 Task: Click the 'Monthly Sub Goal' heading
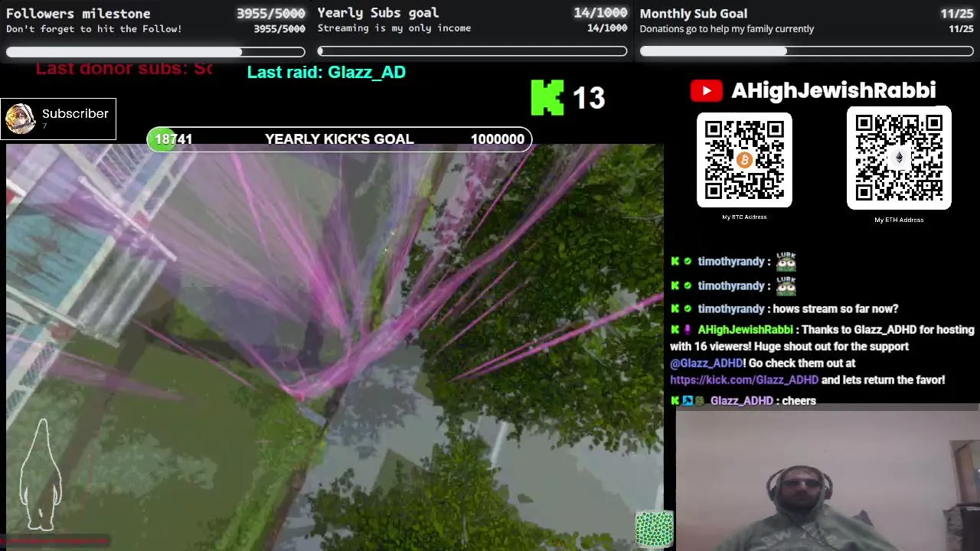(694, 13)
